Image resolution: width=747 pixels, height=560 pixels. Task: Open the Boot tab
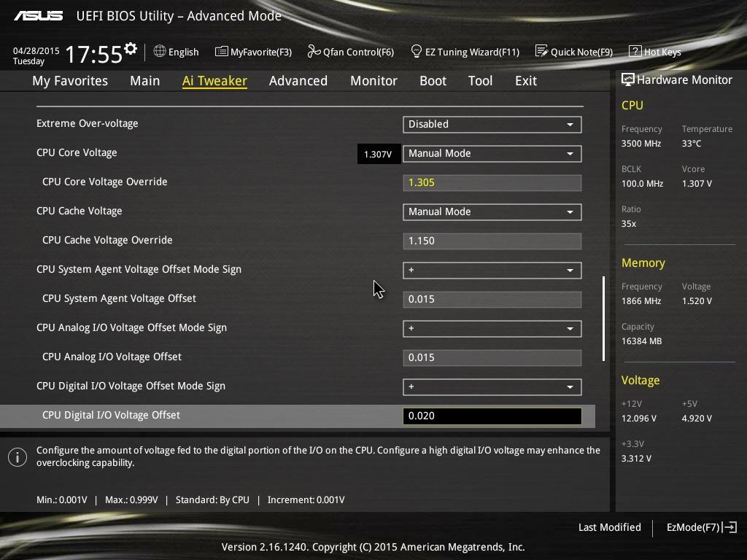click(433, 80)
